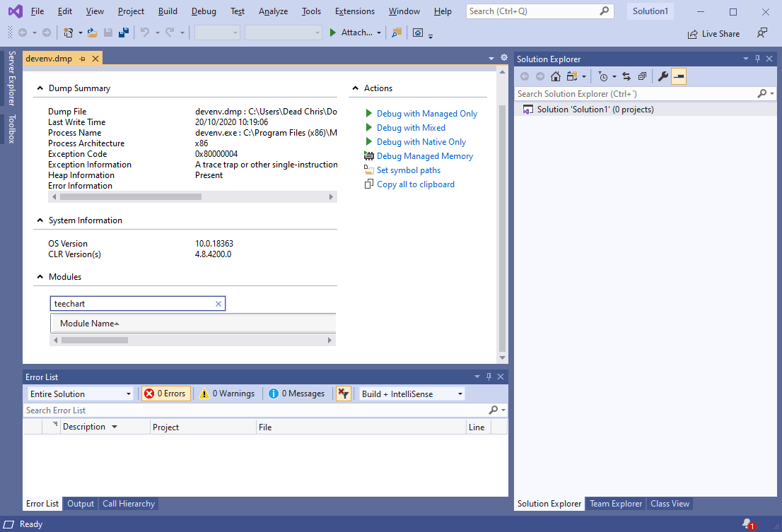Viewport: 782px width, 532px height.
Task: Click Debug with Mixed link
Action: [x=411, y=127]
